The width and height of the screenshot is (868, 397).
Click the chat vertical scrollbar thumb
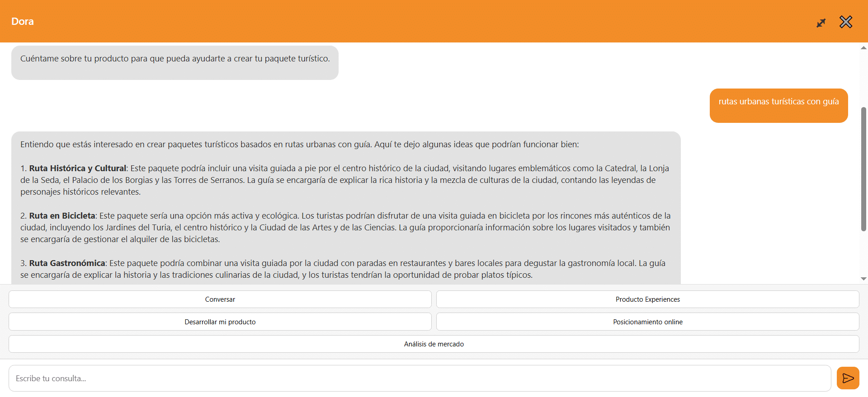click(x=863, y=169)
